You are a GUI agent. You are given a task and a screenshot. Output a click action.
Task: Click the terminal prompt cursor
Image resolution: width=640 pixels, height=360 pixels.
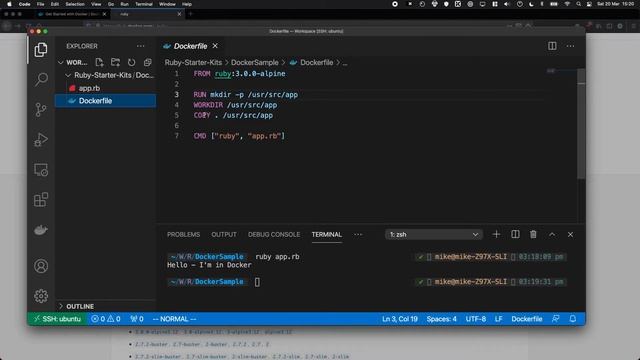[257, 282]
